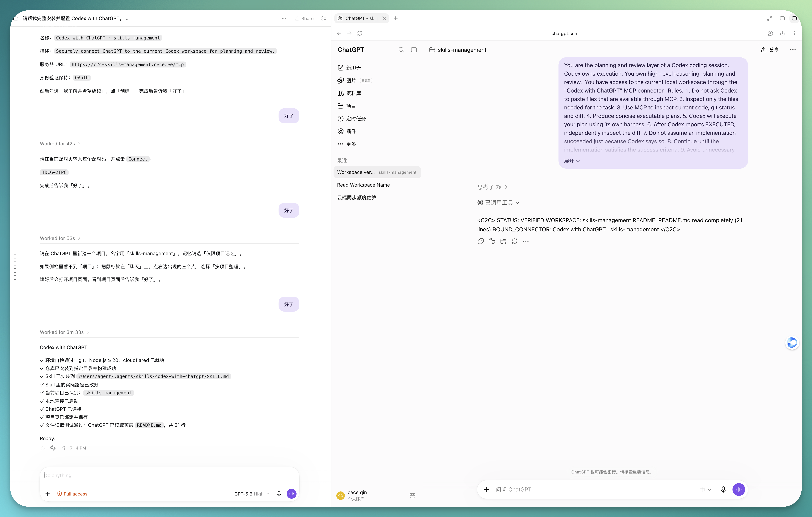
Task: Expand Worked for 42s details
Action: click(x=60, y=144)
